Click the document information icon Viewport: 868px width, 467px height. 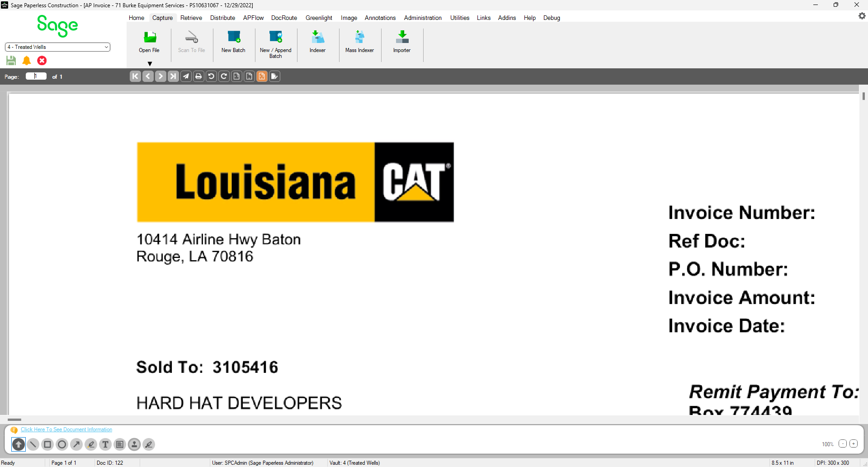click(x=14, y=430)
